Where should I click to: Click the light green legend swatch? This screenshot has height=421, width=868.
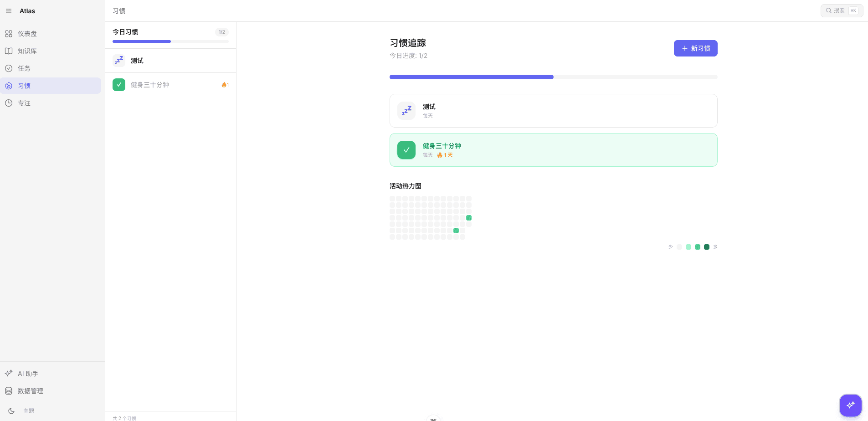(688, 247)
